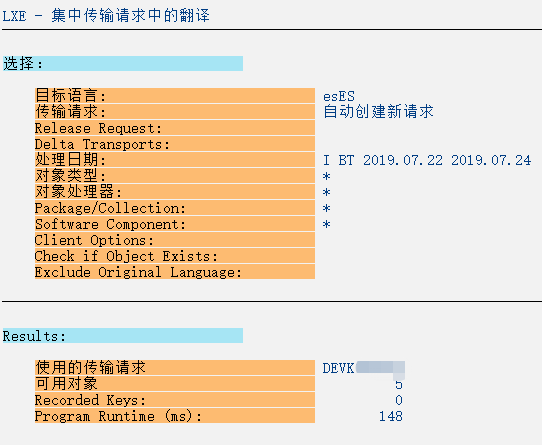Click the transport request number starting 'DEVK'
This screenshot has width=542, height=445.
[364, 368]
